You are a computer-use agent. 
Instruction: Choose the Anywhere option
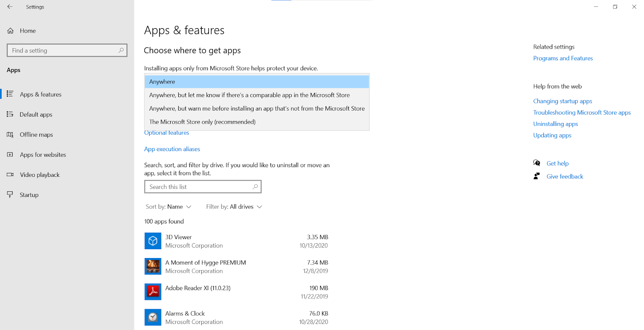257,82
